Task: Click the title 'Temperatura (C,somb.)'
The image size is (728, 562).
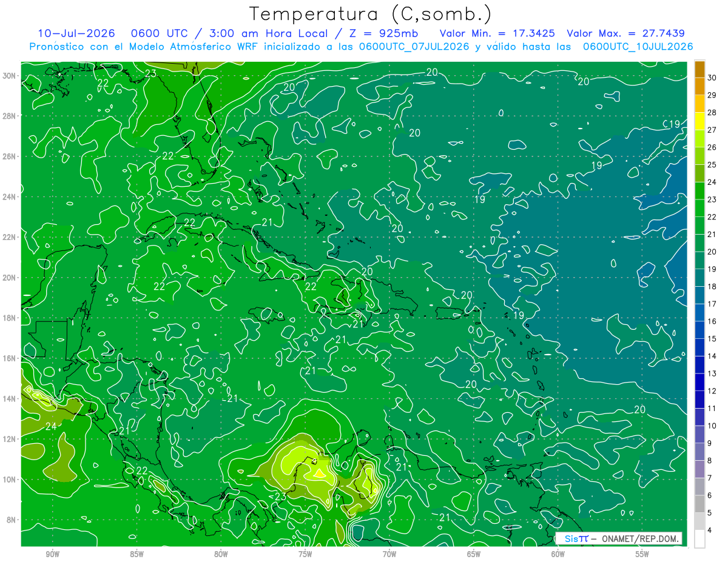Action: pyautogui.click(x=370, y=15)
